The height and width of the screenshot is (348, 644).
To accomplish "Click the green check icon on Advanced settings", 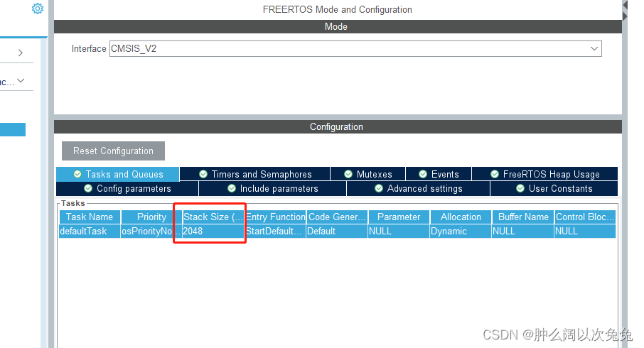I will [x=379, y=188].
